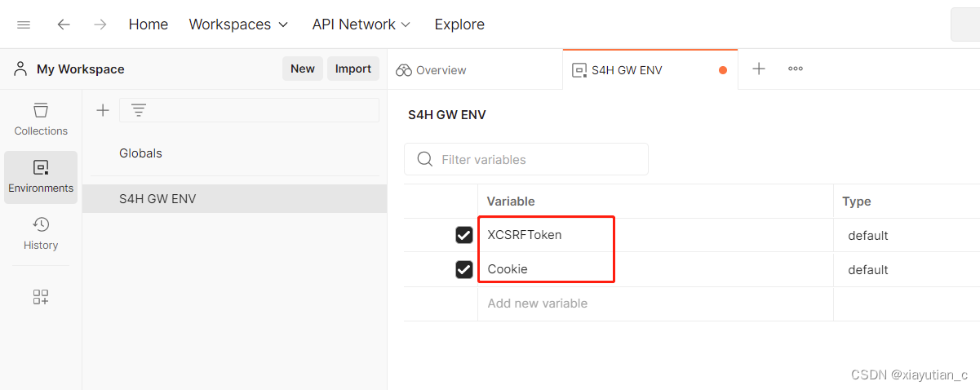Image resolution: width=980 pixels, height=390 pixels.
Task: Open the configure sidebar grid-plus icon
Action: coord(41,297)
